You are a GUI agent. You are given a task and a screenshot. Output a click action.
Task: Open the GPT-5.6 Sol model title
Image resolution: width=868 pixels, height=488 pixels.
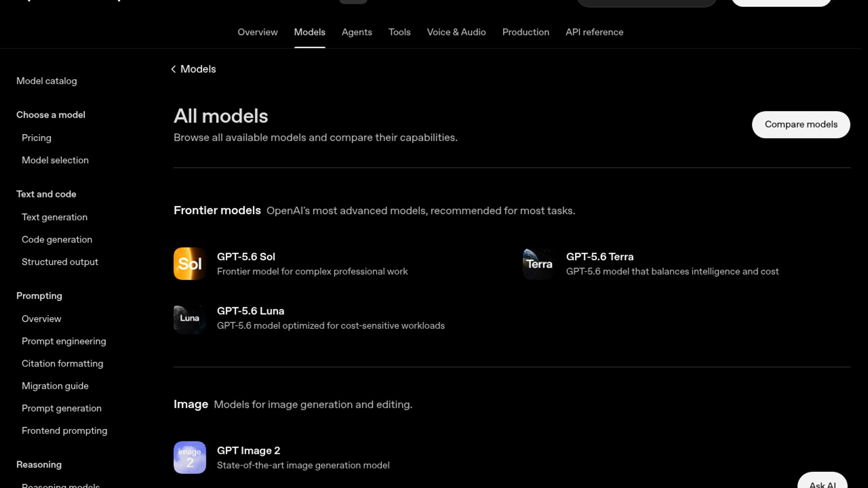pyautogui.click(x=246, y=257)
